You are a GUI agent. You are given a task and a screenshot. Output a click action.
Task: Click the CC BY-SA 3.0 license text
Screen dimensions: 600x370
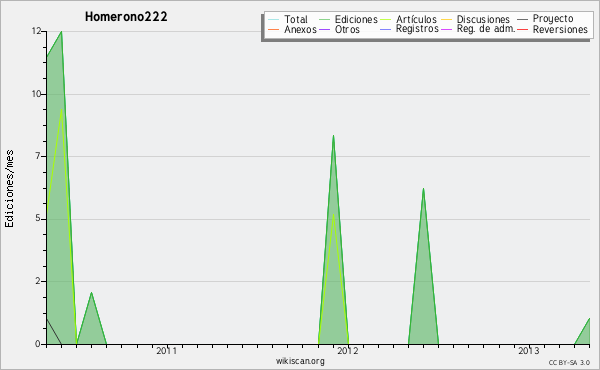click(x=569, y=362)
